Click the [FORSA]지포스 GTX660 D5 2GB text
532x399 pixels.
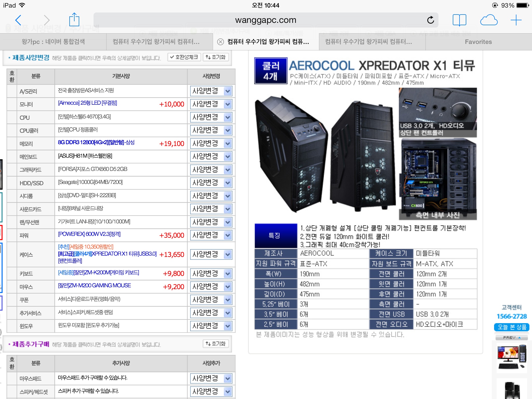coord(93,169)
